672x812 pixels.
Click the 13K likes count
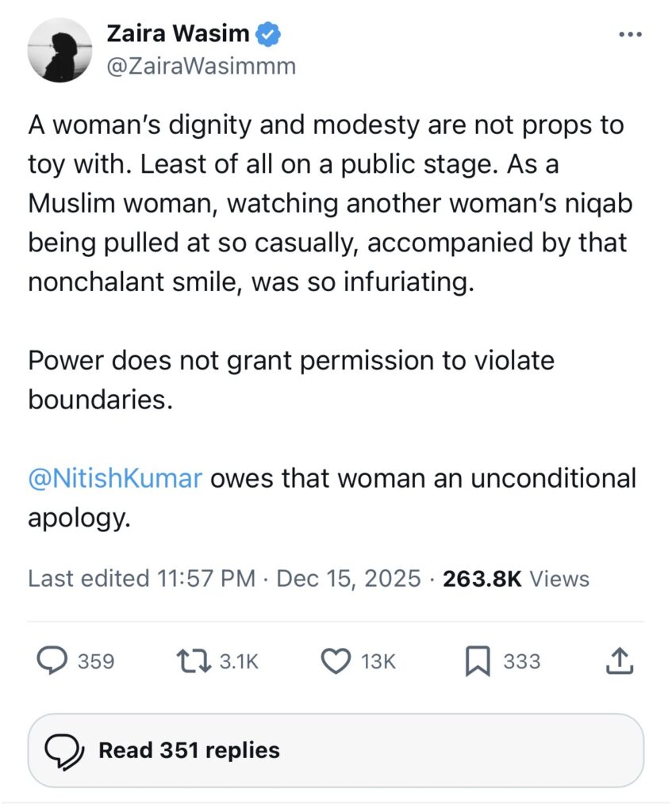click(378, 661)
